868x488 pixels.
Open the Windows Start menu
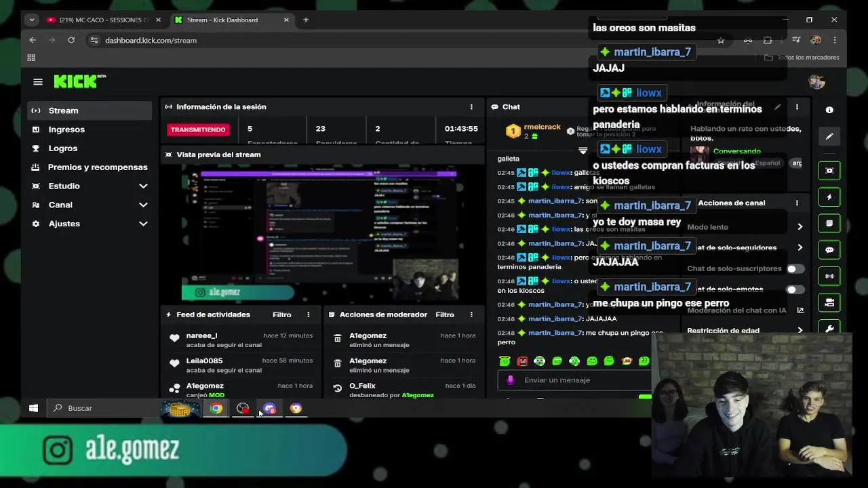[x=33, y=408]
